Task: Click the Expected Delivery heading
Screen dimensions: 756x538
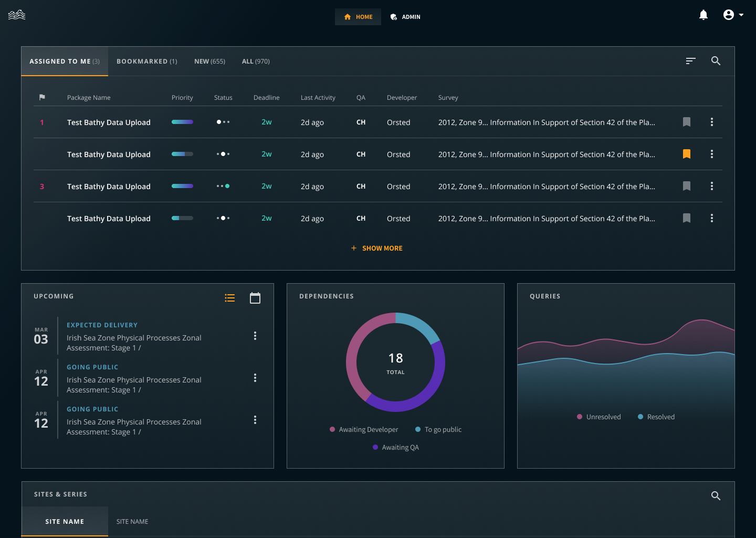Action: click(x=102, y=325)
